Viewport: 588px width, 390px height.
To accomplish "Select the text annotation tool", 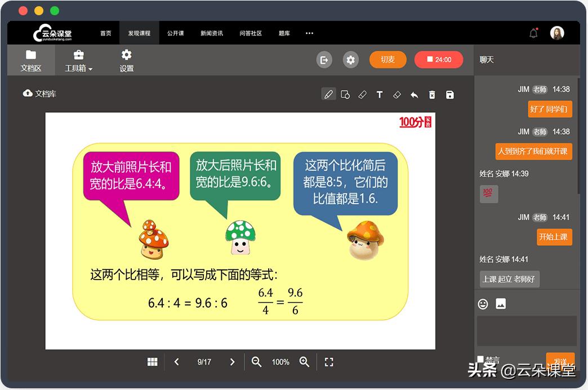I will coord(380,95).
